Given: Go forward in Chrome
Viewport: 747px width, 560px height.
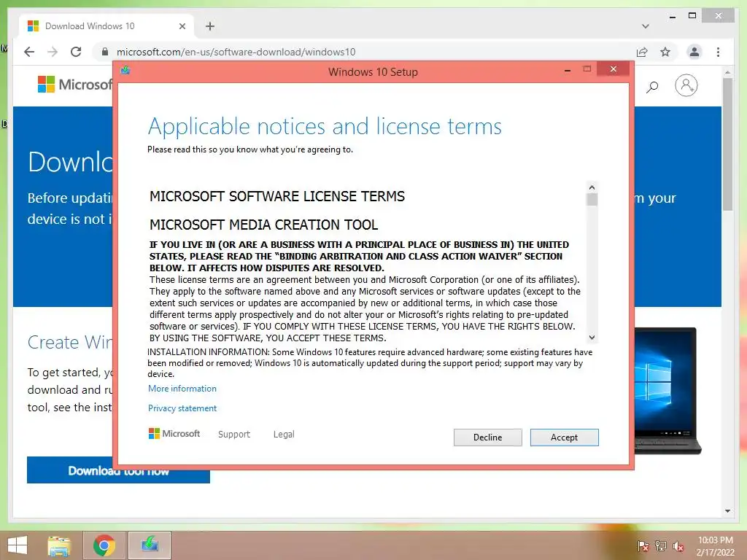Looking at the screenshot, I should coord(53,52).
